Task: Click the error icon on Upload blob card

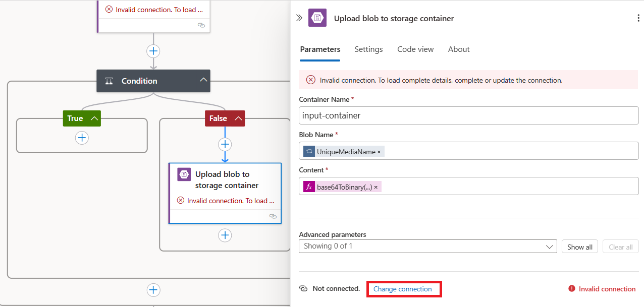Action: point(181,201)
